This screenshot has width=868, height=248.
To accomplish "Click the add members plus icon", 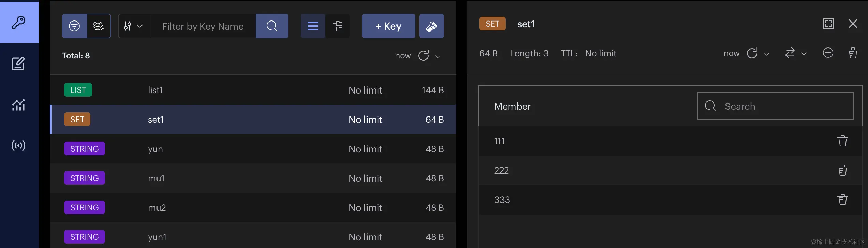I will 828,53.
